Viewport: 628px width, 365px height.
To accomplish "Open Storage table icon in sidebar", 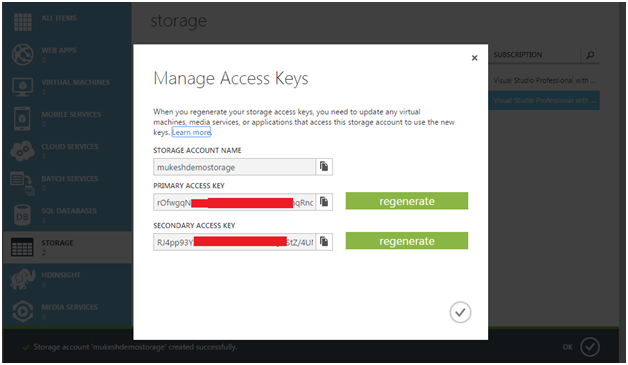I will point(22,247).
